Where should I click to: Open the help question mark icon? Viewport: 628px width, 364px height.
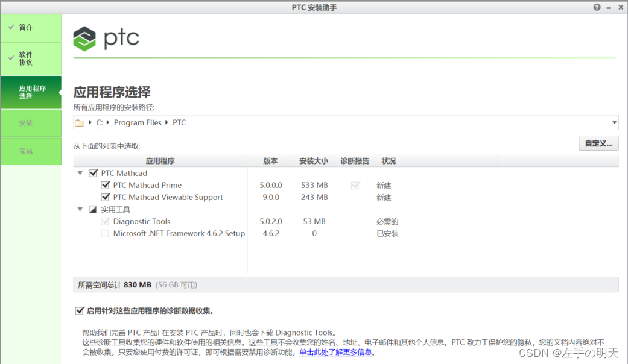[597, 7]
